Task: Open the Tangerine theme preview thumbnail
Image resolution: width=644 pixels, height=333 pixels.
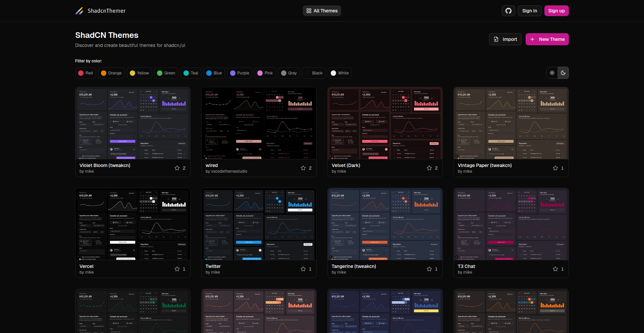Action: 385,224
